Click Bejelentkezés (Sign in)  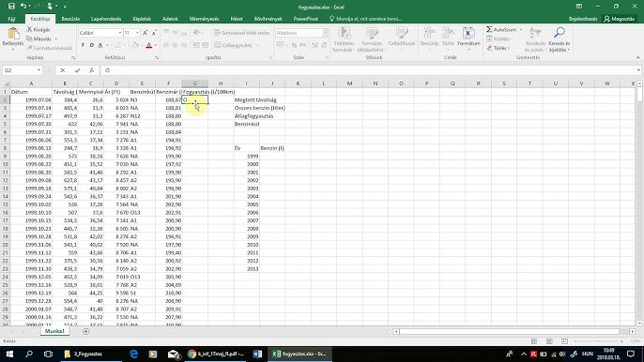[x=583, y=19]
